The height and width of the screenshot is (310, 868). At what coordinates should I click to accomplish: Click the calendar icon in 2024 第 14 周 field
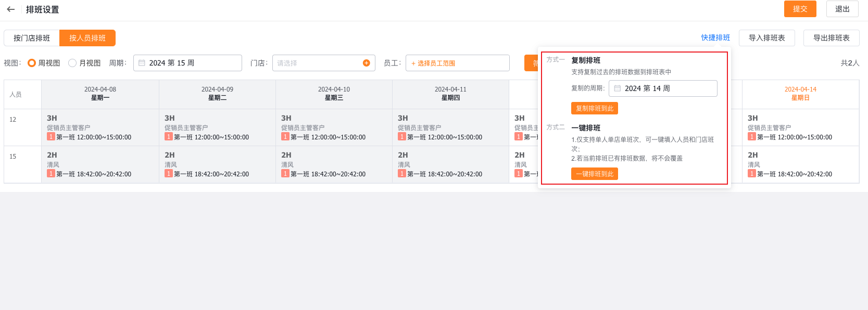click(618, 88)
